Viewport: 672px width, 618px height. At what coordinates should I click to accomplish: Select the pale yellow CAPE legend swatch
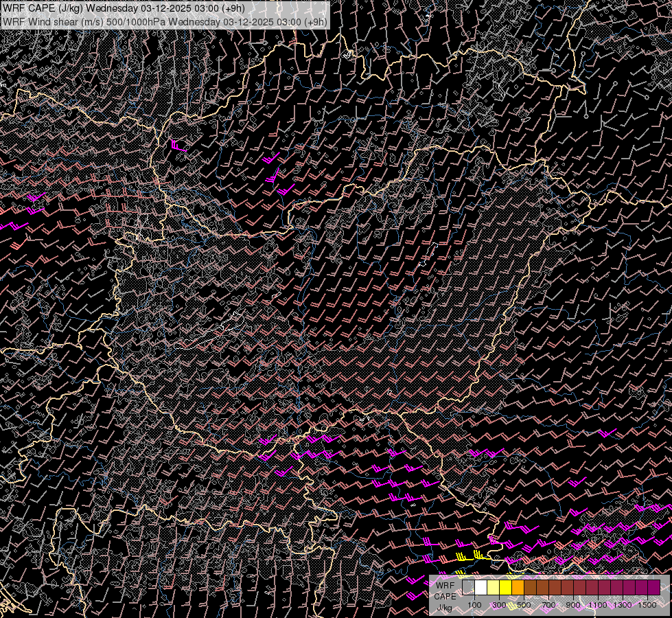tap(494, 587)
